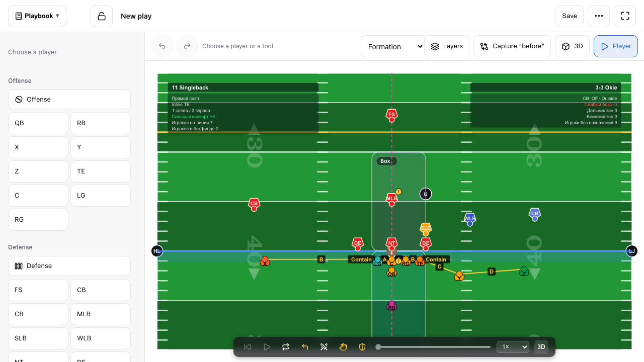Play the animation in the bottom bar

click(267, 347)
